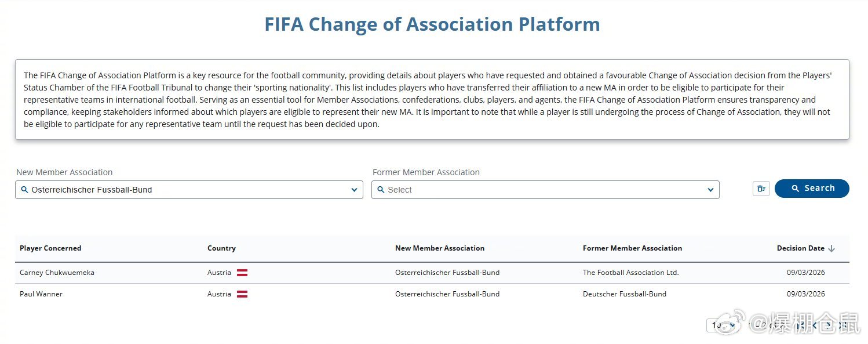Go to next results page arrow
Screen dimensions: 868x344
tap(829, 325)
